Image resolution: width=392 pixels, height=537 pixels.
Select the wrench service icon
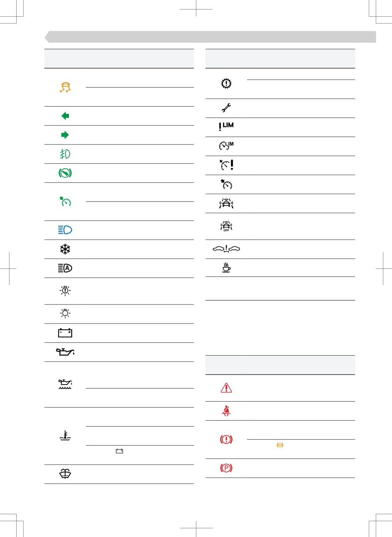[x=226, y=108]
